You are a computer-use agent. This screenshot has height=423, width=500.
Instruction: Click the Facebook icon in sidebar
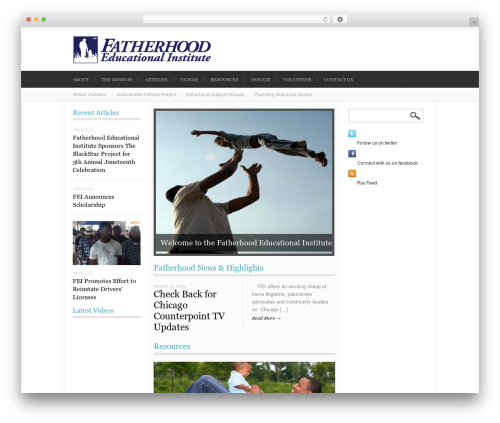click(x=352, y=153)
